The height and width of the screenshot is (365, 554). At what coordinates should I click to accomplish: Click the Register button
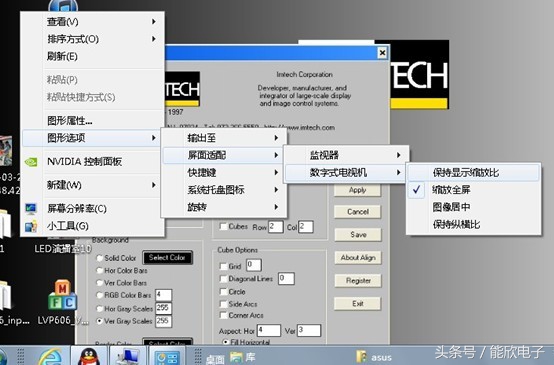click(358, 281)
